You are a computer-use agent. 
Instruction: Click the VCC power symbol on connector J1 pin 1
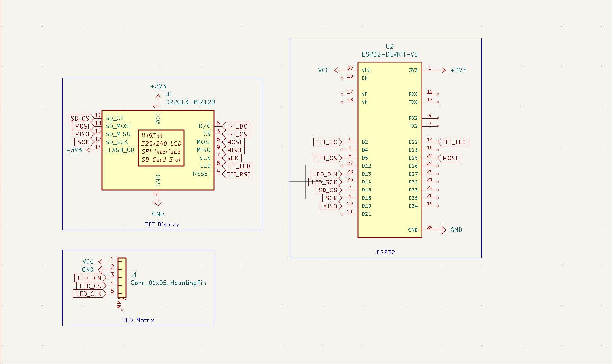101,262
